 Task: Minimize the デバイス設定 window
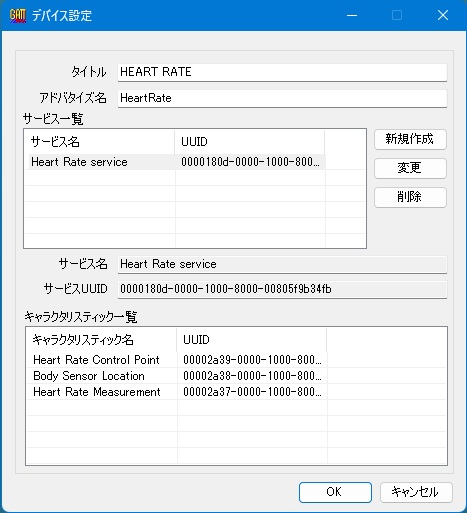coord(352,15)
